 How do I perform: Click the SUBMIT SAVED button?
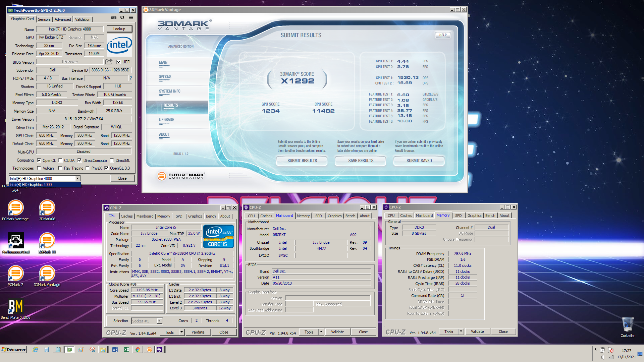coord(419,161)
